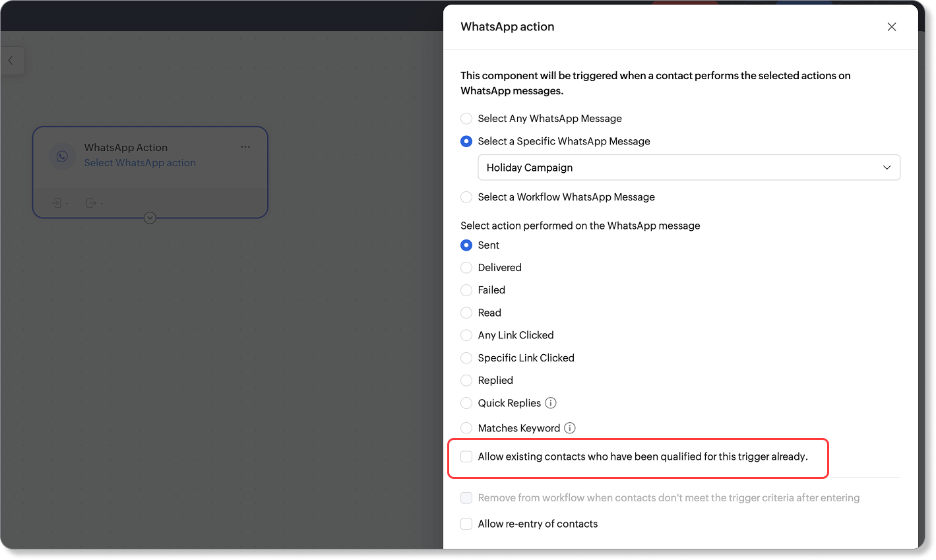
Task: Select Specific Link Clicked option
Action: tap(466, 358)
